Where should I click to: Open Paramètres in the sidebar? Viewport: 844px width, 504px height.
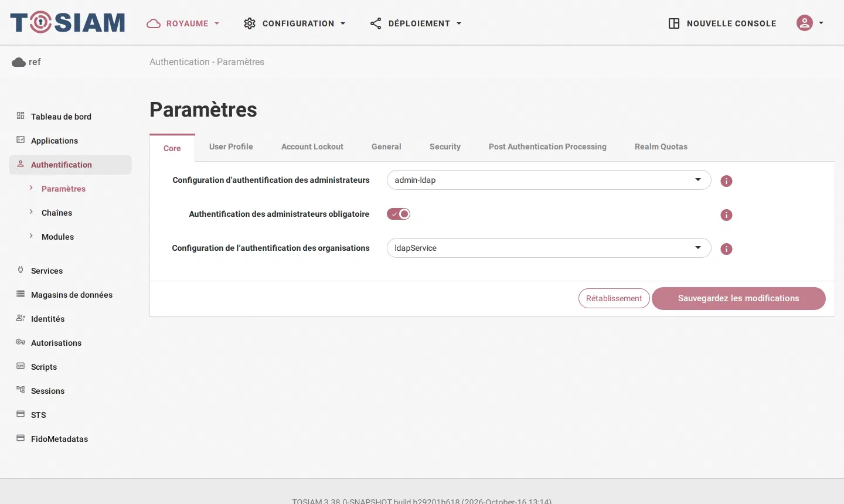coord(63,189)
